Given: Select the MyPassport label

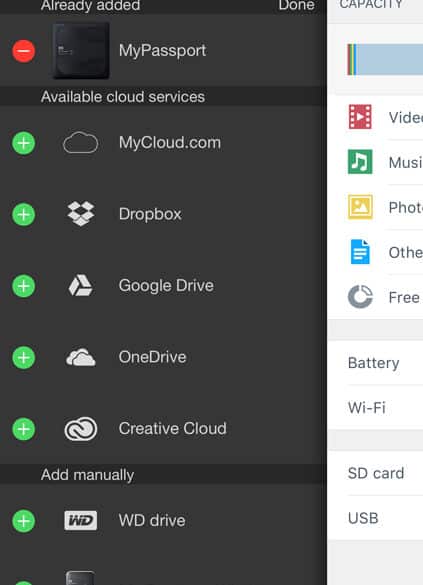Looking at the screenshot, I should coord(162,50).
